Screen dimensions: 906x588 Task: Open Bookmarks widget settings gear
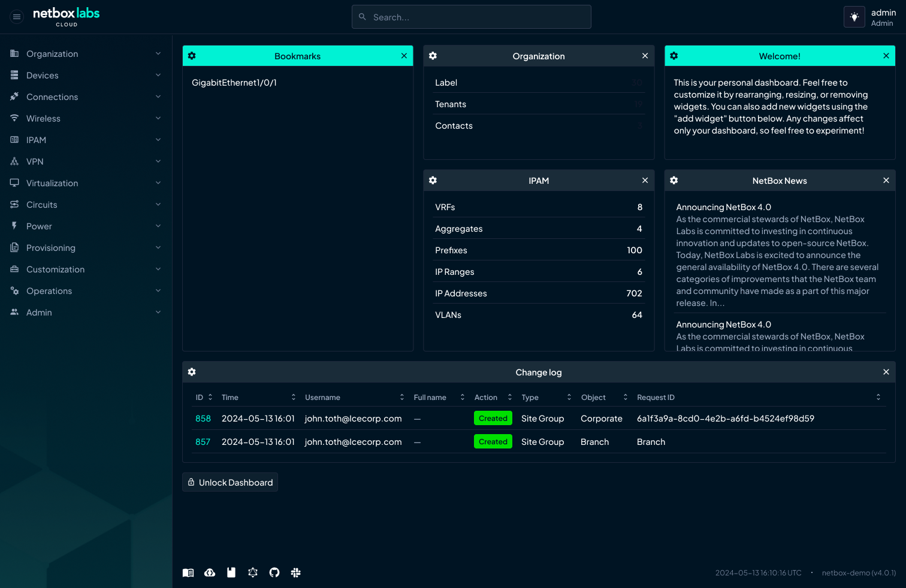point(192,56)
